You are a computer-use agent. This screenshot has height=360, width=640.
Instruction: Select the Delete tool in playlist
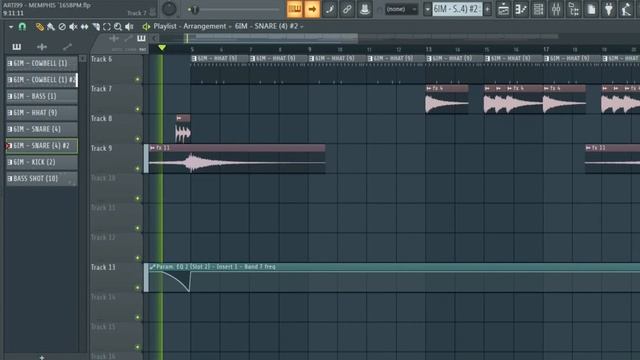62,27
